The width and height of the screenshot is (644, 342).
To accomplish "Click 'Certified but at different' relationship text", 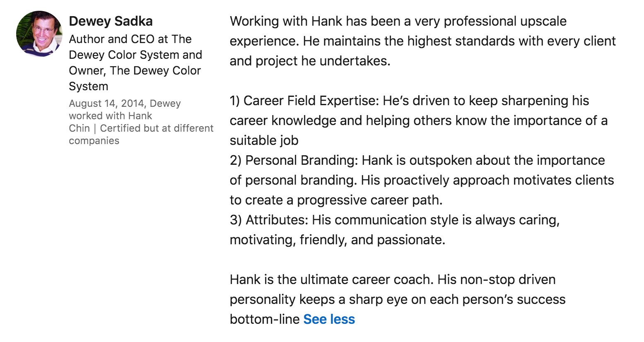I will coord(157,128).
